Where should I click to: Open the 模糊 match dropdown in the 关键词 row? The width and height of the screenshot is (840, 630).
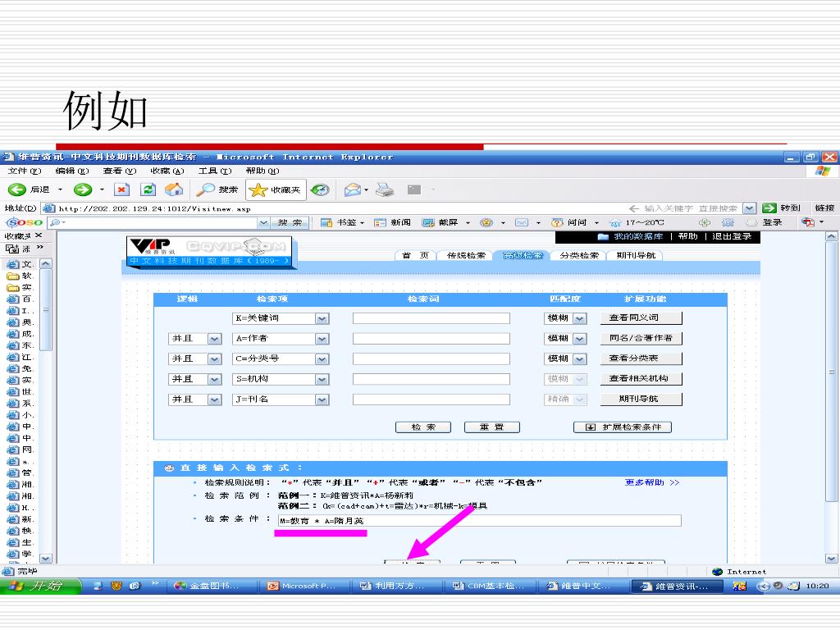(x=580, y=318)
